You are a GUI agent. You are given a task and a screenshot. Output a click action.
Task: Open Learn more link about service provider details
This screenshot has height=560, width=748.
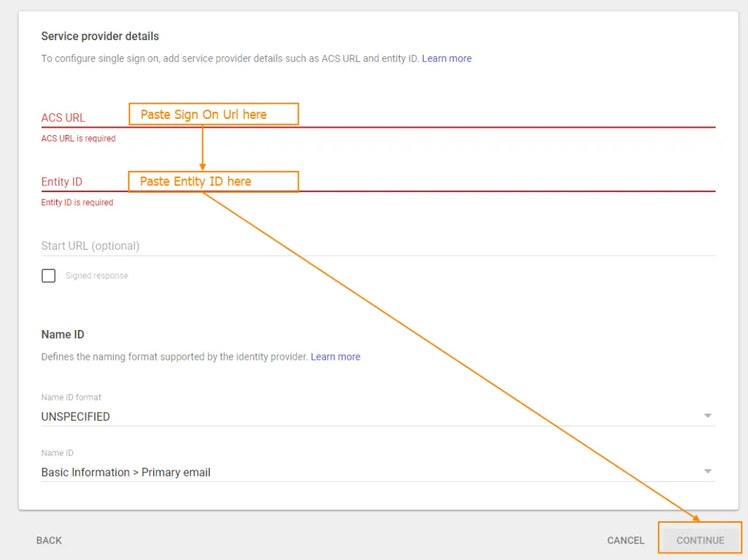pos(446,58)
